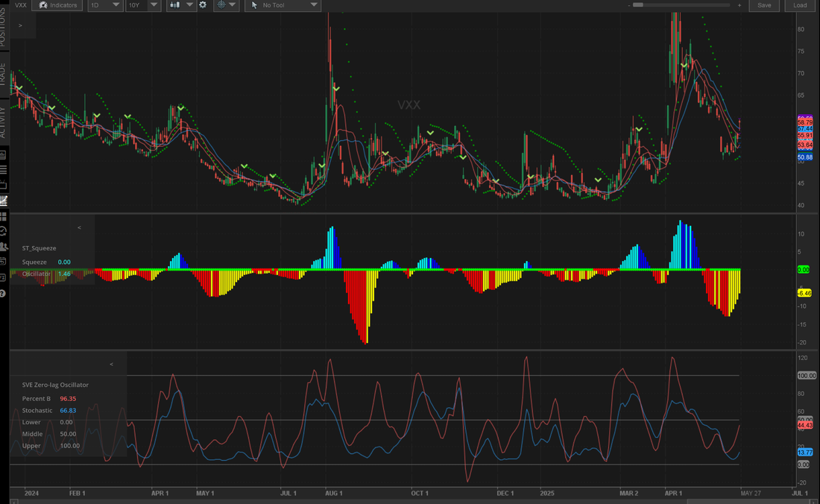Click the Save button
The width and height of the screenshot is (820, 504).
[x=764, y=5]
